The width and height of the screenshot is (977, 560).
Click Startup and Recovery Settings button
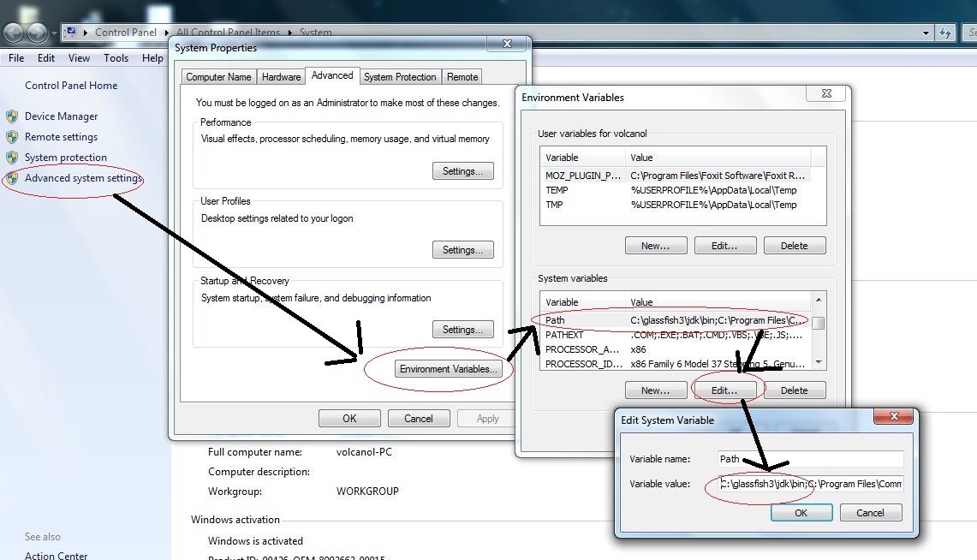point(463,330)
